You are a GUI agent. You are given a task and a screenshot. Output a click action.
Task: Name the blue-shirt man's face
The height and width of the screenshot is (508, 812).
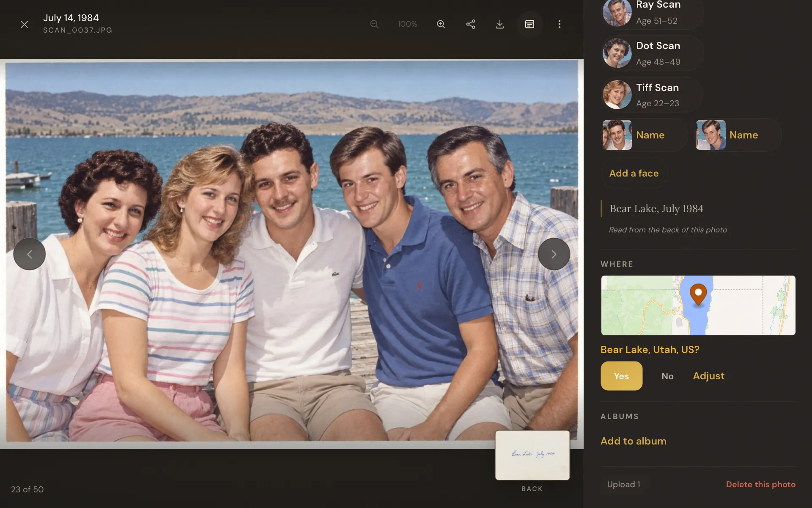[x=738, y=135]
